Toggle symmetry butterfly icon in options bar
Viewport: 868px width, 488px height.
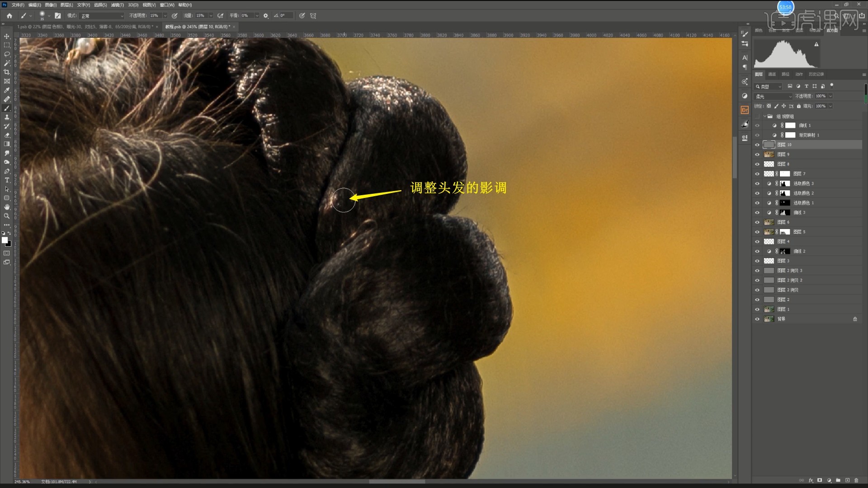313,15
